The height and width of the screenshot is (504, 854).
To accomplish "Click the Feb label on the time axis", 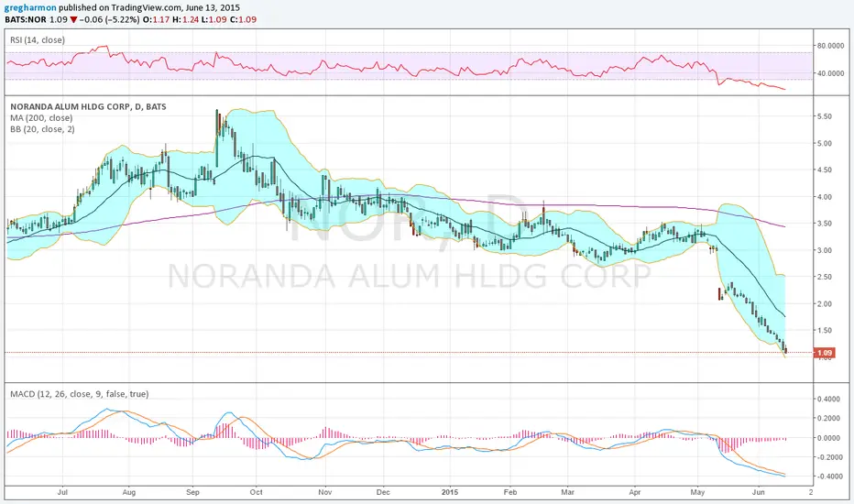I will tap(509, 492).
